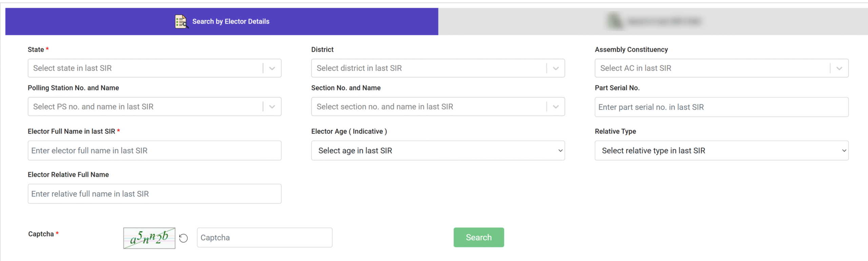Switch to the blurred second search tab
868x261 pixels.
pyautogui.click(x=653, y=21)
